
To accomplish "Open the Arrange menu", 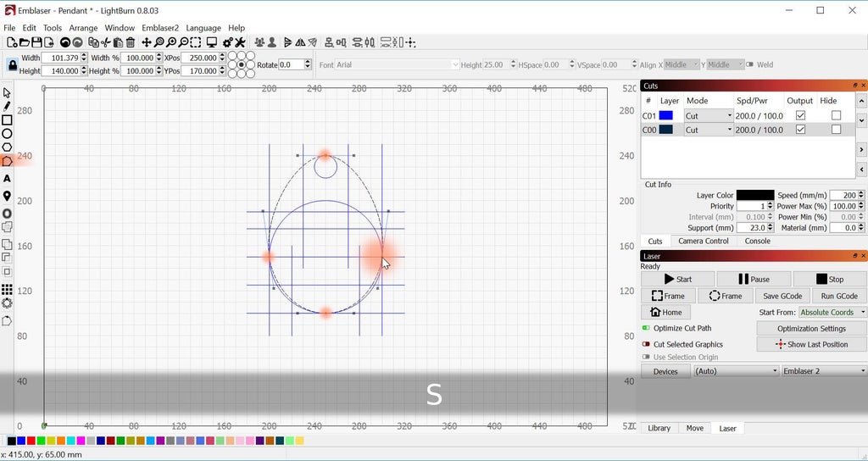I will 83,28.
